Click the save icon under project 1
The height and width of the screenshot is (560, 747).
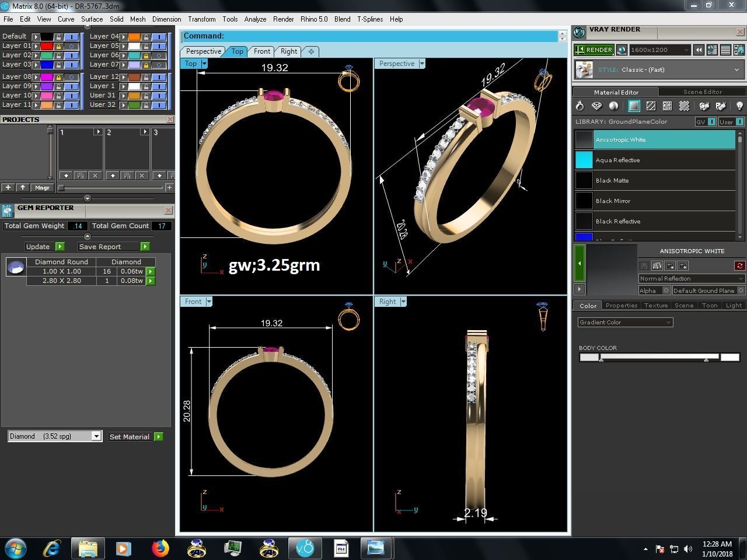click(x=81, y=175)
